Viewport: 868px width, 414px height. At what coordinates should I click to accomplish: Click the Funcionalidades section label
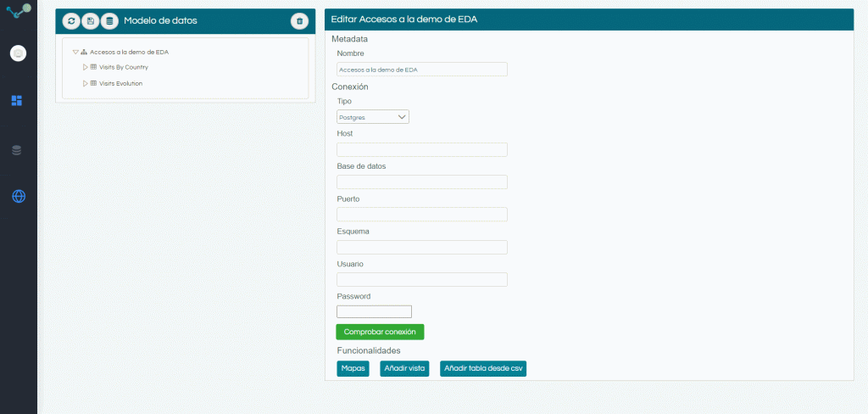369,351
